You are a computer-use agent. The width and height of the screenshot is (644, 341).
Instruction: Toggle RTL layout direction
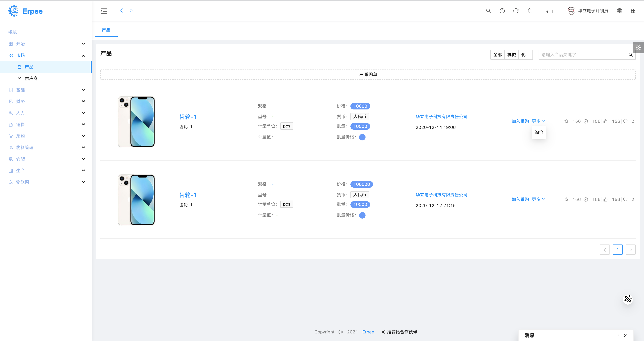tap(550, 12)
